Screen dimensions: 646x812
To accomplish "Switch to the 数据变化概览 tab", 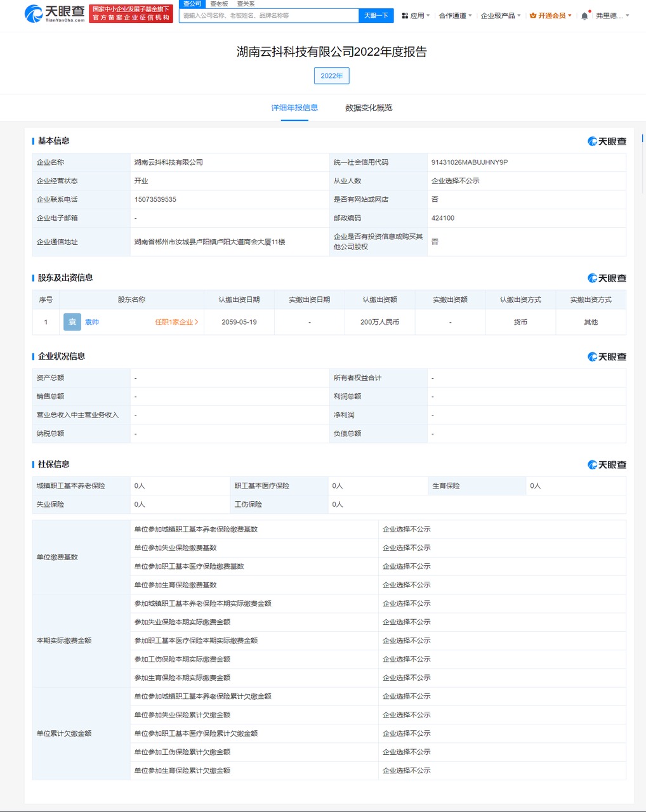I will coord(369,108).
